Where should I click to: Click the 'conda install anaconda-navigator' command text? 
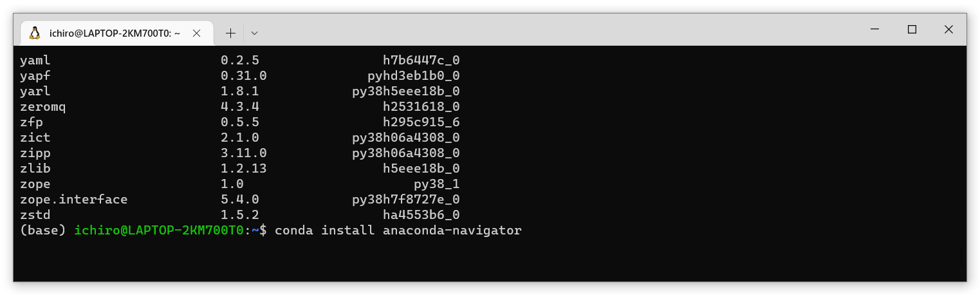click(398, 231)
